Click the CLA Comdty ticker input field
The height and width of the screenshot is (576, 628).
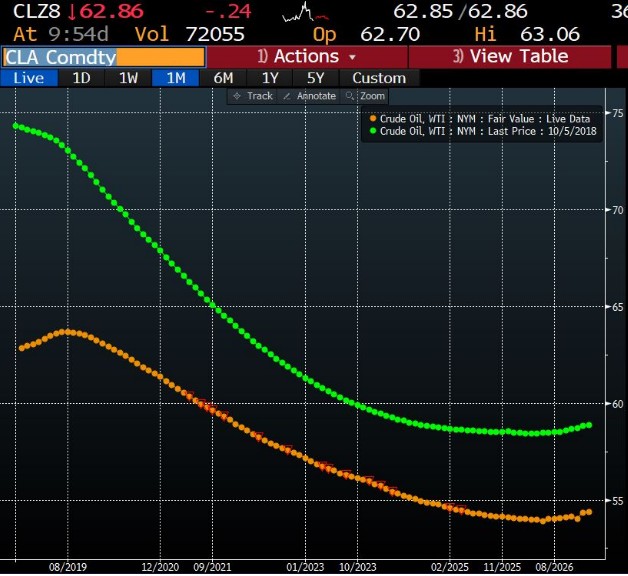pyautogui.click(x=104, y=57)
